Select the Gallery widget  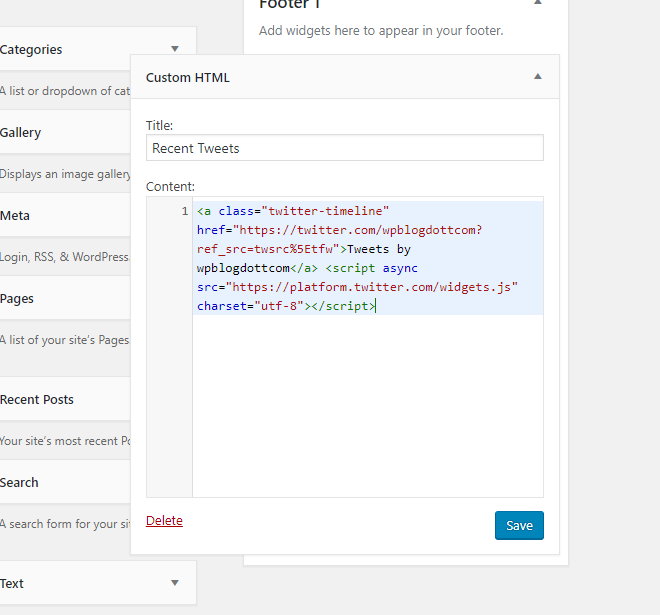coord(65,132)
